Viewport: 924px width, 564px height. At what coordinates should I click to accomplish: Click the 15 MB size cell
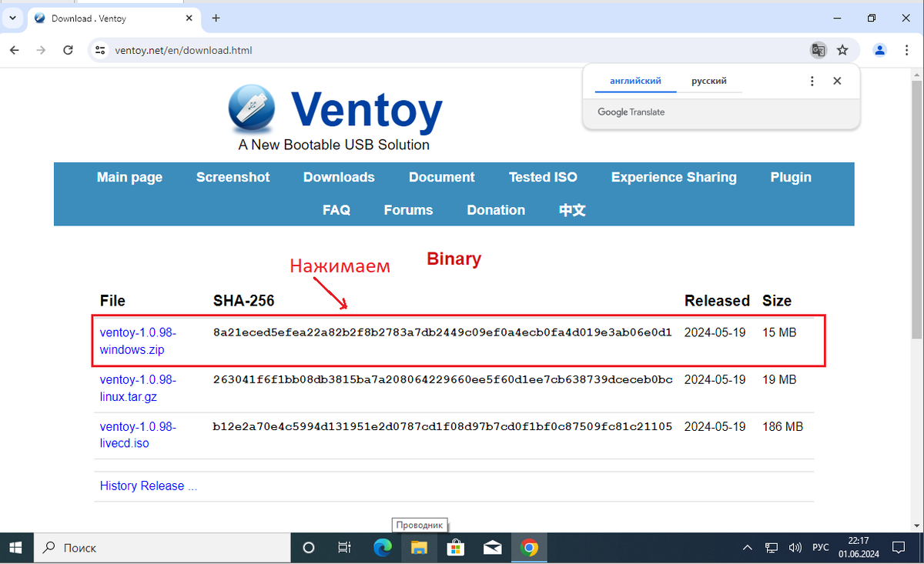coord(779,332)
